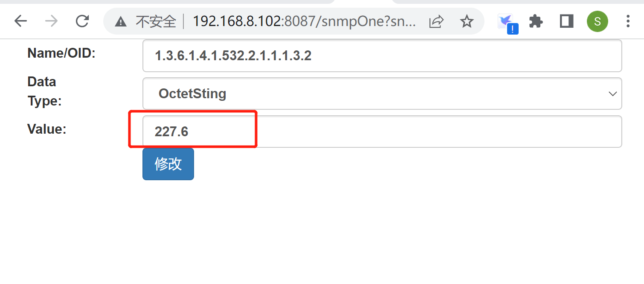Screen dimensions: 644x284
Task: Click the forward navigation arrow
Action: coord(51,21)
